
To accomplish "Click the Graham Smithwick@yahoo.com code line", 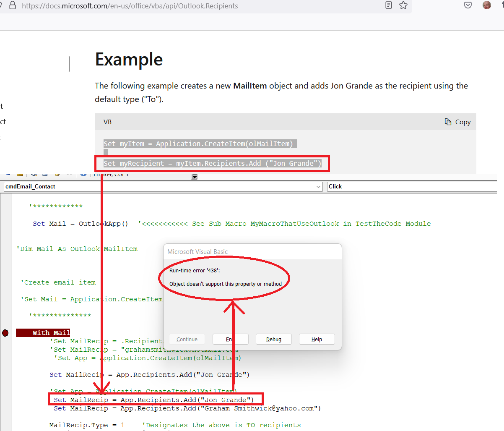I will (x=187, y=408).
